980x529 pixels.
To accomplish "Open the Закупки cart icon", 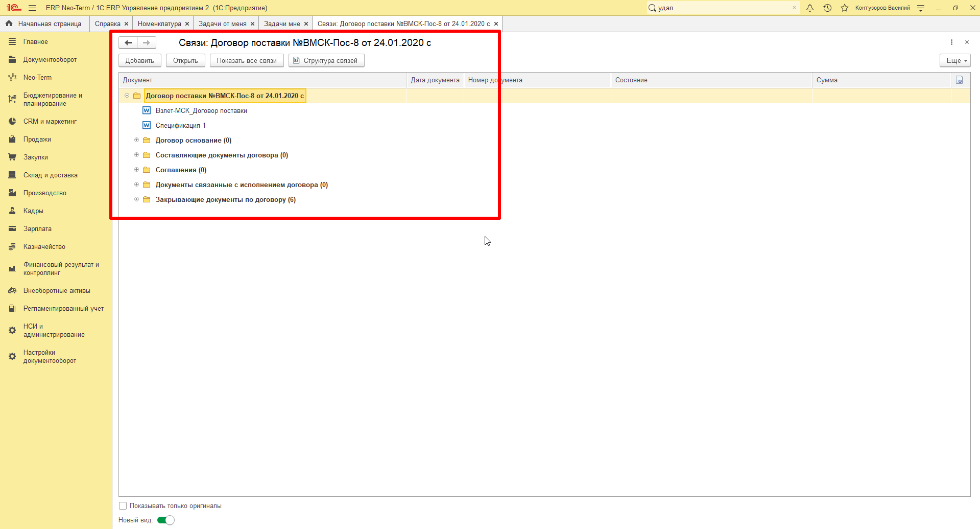I will 12,157.
